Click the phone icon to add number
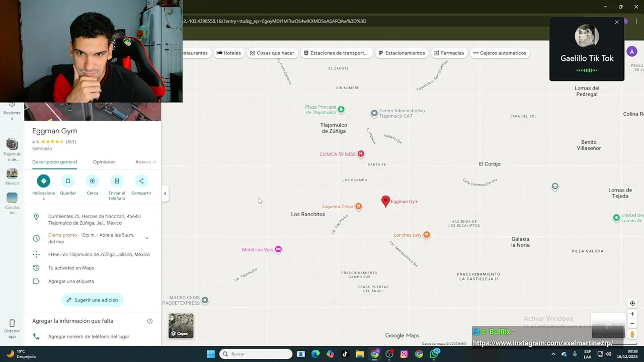Screen dimensions: 644x362 (x=36, y=336)
